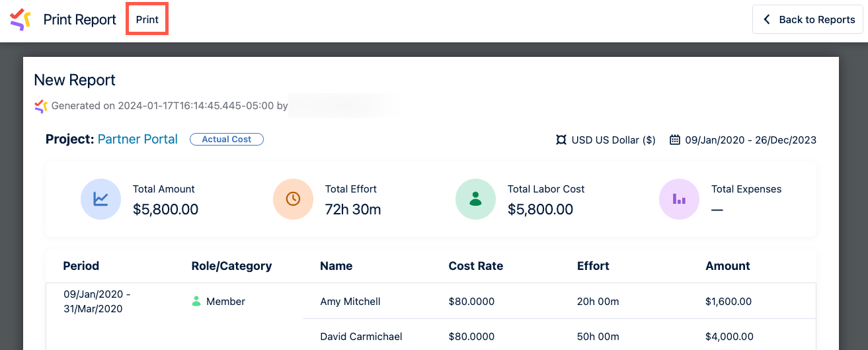868x350 pixels.
Task: Click the calendar icon by date range
Action: click(675, 140)
